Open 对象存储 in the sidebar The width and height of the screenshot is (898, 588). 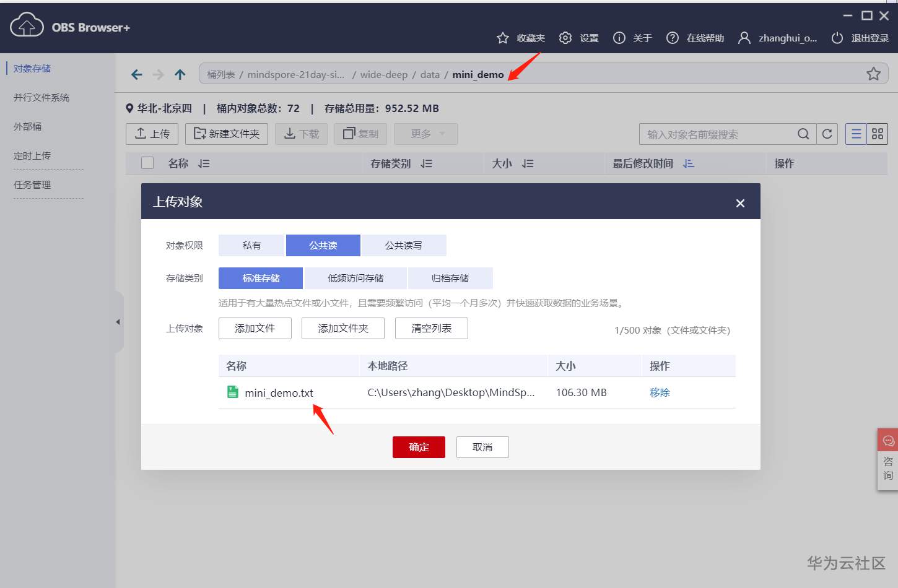(x=32, y=68)
